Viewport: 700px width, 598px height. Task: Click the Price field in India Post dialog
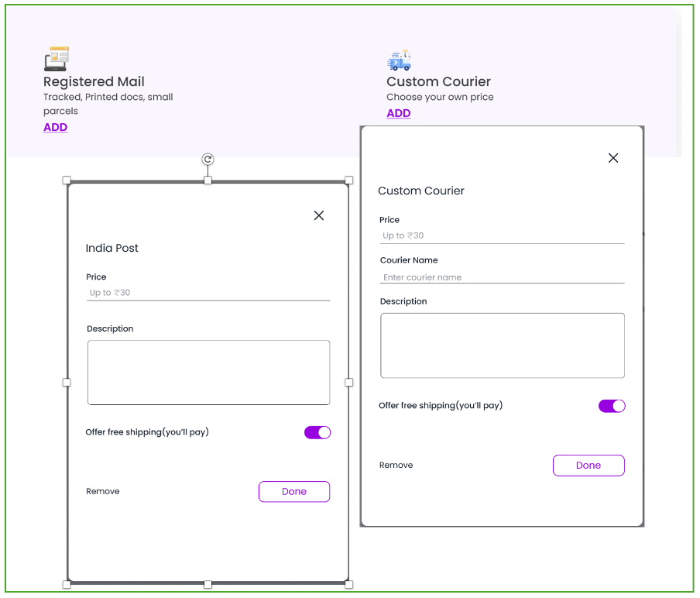[208, 293]
